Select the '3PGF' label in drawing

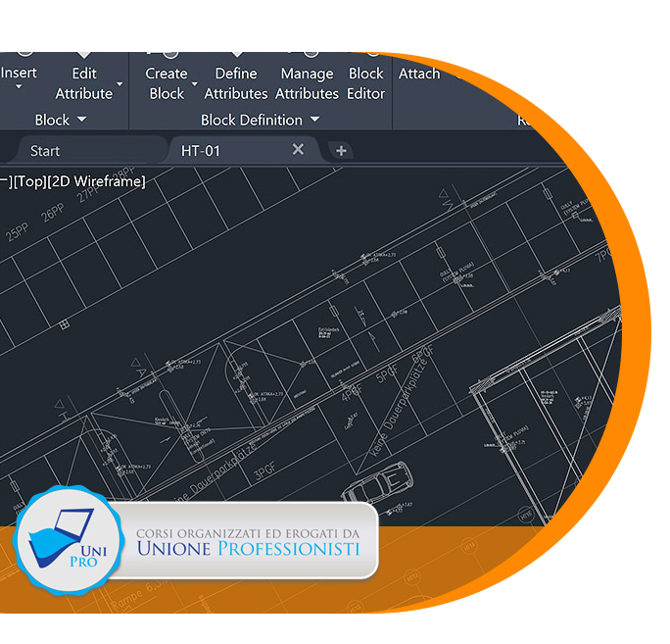click(264, 471)
